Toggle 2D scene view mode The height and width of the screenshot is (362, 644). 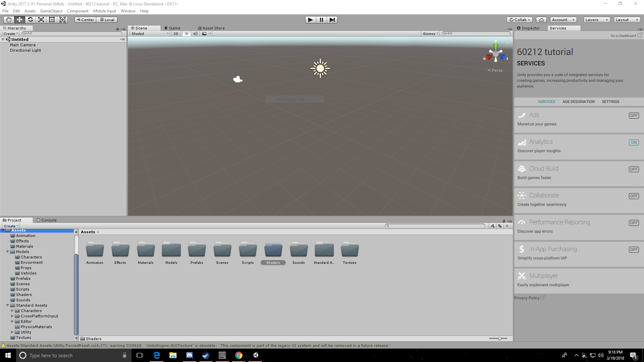click(176, 34)
